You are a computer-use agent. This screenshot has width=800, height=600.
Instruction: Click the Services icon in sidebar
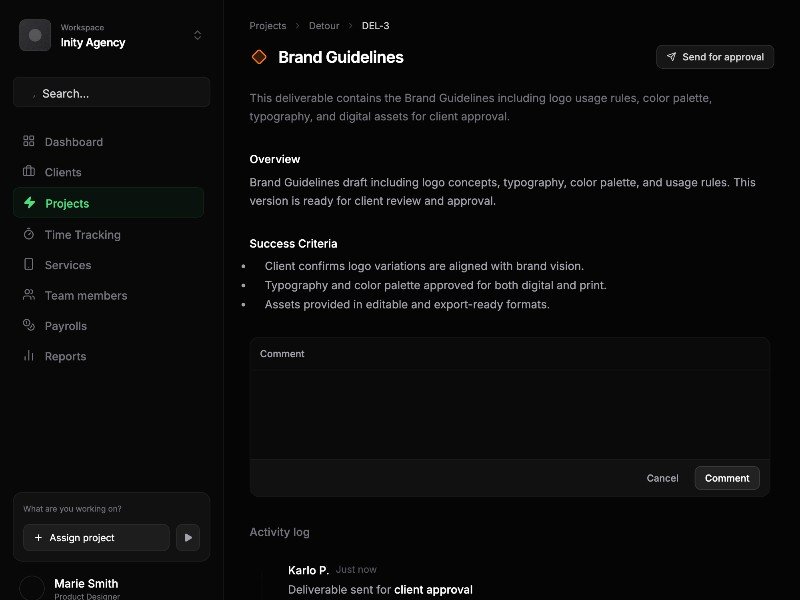(29, 265)
